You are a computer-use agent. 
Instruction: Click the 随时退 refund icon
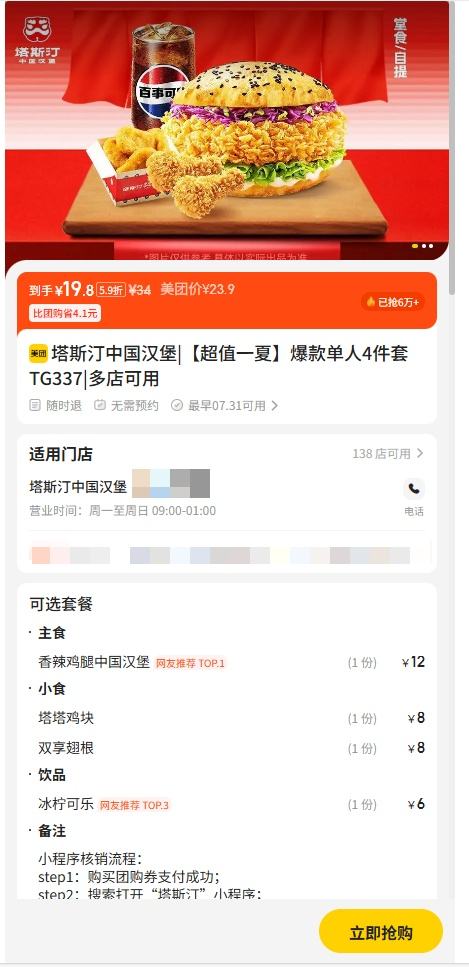point(35,406)
